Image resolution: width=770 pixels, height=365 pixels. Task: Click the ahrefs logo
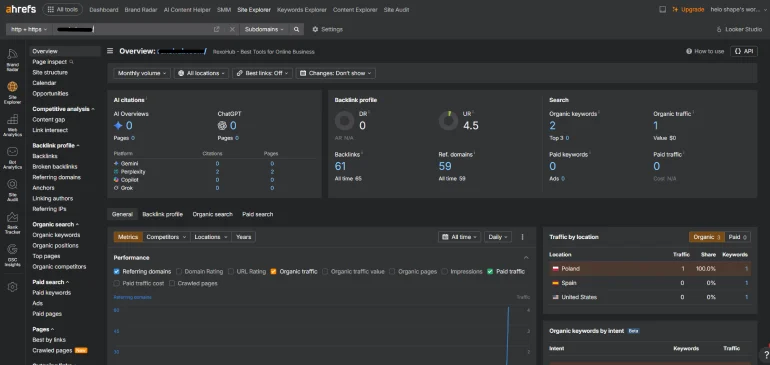point(21,9)
